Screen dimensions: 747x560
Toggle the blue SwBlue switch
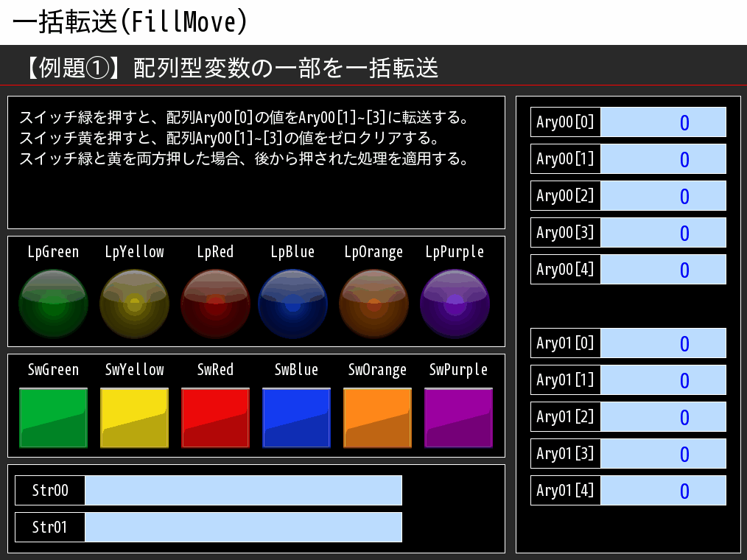point(296,418)
